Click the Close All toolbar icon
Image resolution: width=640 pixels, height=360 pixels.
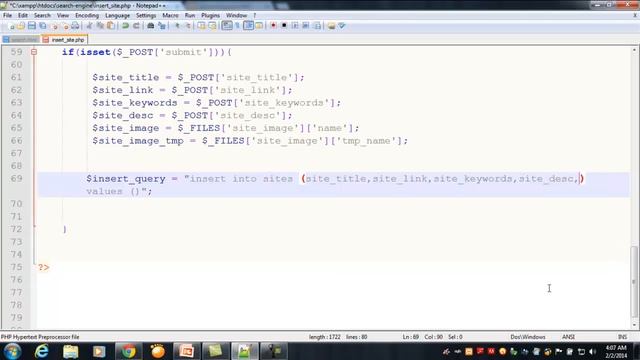(x=64, y=26)
